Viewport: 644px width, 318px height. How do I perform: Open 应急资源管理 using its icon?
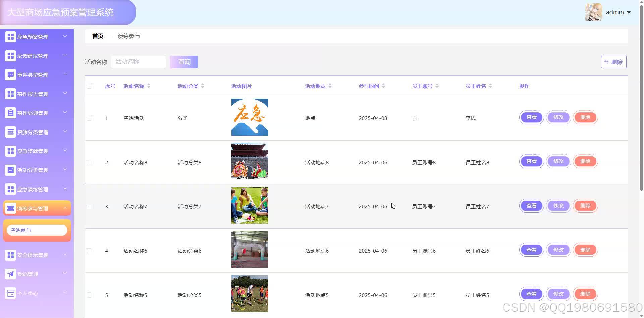tap(10, 151)
